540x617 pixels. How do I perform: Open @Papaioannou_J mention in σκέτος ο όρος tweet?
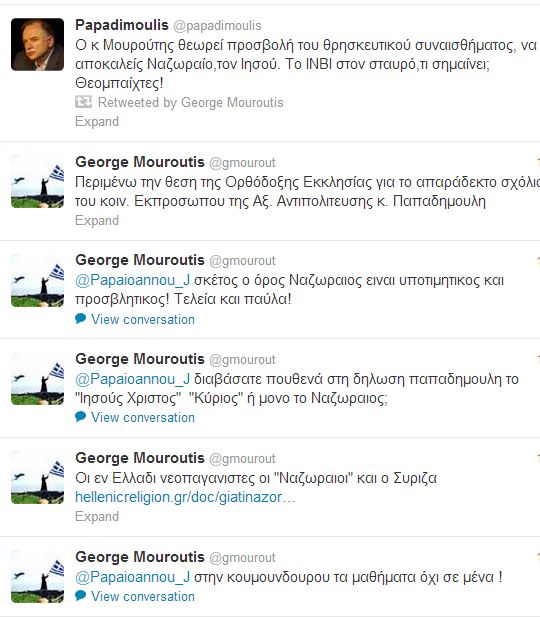pyautogui.click(x=133, y=281)
